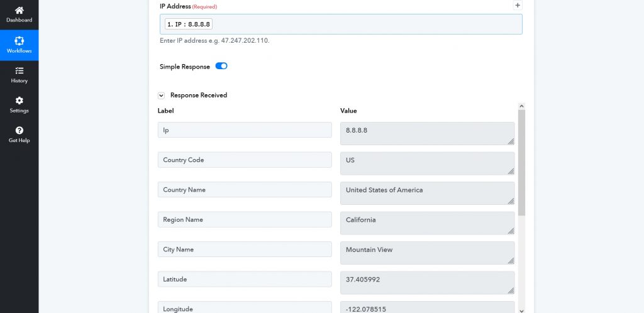The image size is (644, 313).
Task: Click the Get Help question icon
Action: (x=19, y=131)
